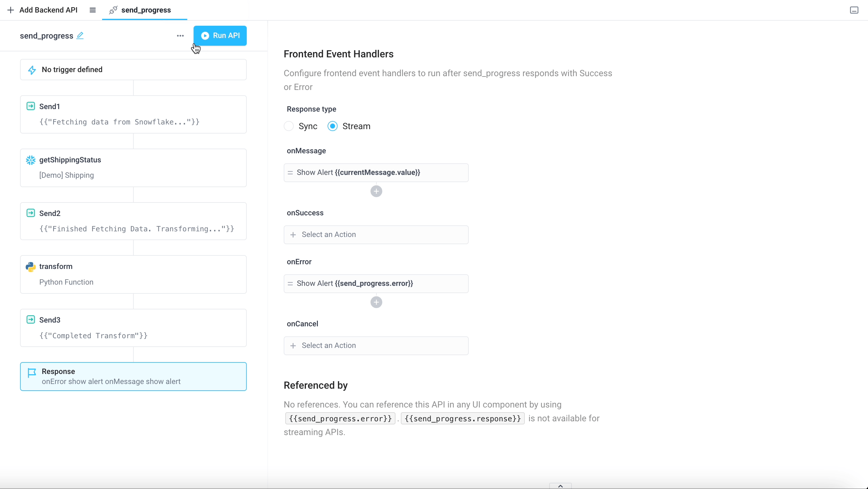Click the plug icon beside send_progress tab
The height and width of the screenshot is (489, 868).
click(113, 10)
